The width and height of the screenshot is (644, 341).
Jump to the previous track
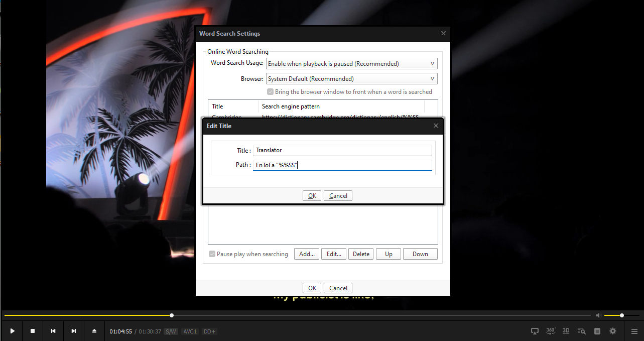[x=53, y=331]
